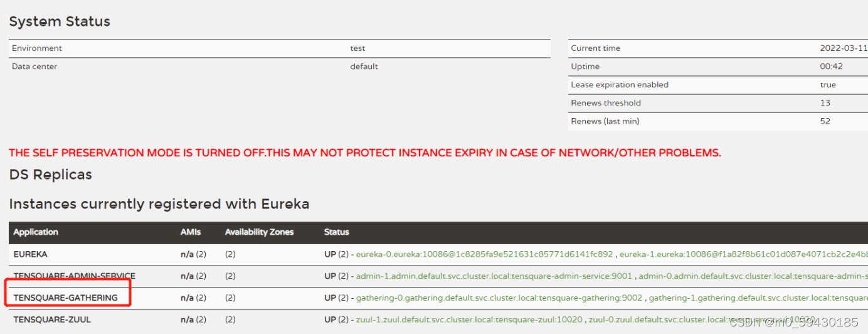Open the eureka-0.eureka:10086 instance link

pyautogui.click(x=484, y=254)
